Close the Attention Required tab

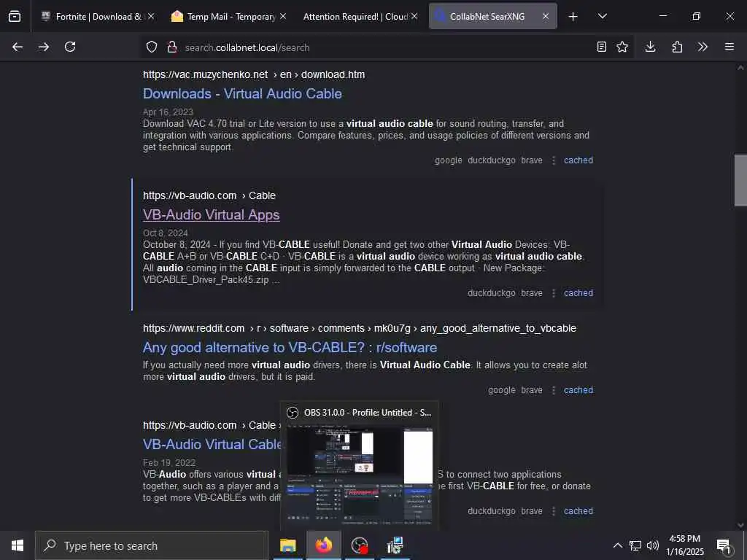414,16
